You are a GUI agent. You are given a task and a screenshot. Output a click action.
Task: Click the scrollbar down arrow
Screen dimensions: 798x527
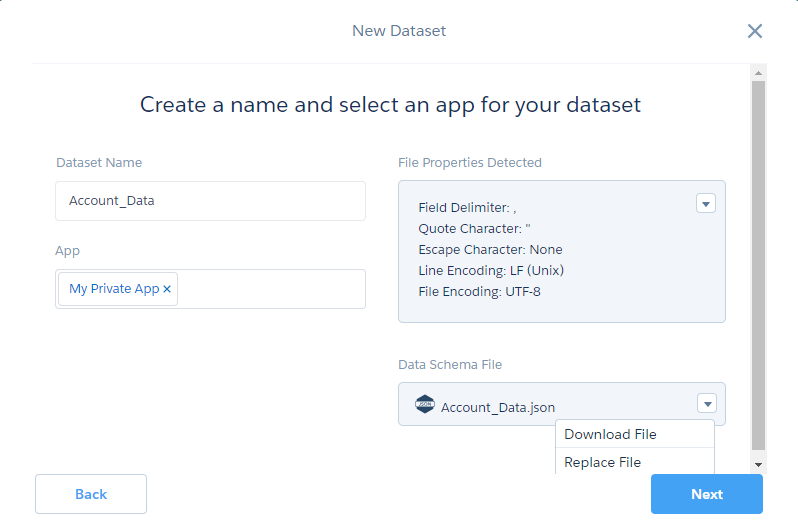(x=758, y=464)
